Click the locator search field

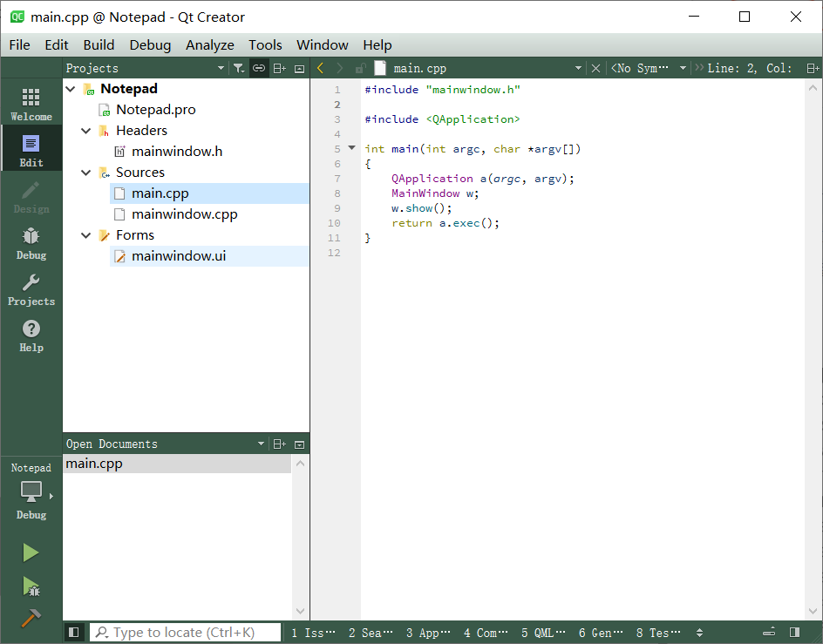186,633
